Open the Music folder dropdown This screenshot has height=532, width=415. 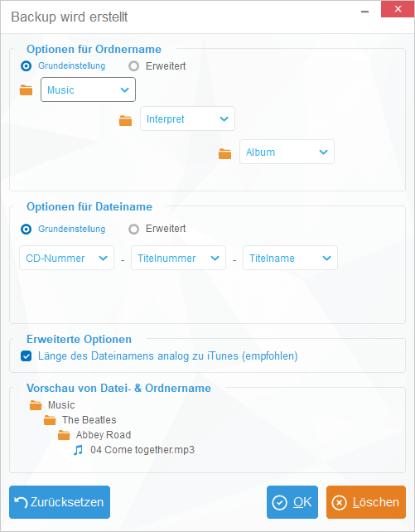88,89
